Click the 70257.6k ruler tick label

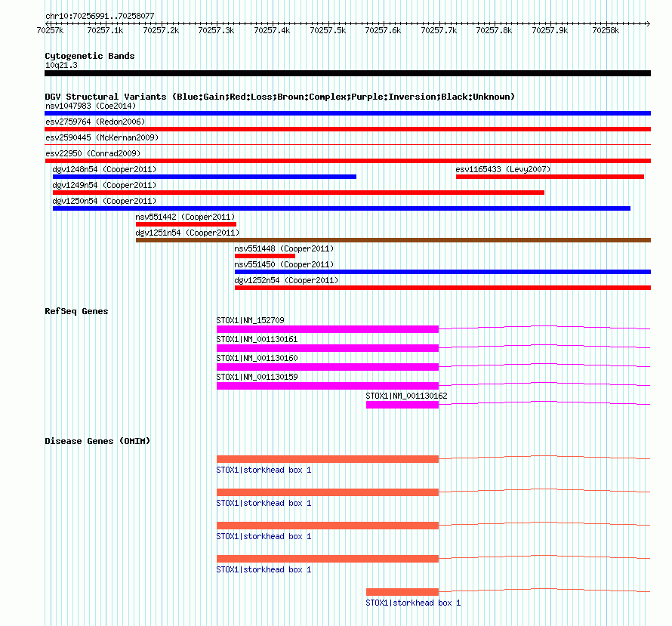pos(383,30)
